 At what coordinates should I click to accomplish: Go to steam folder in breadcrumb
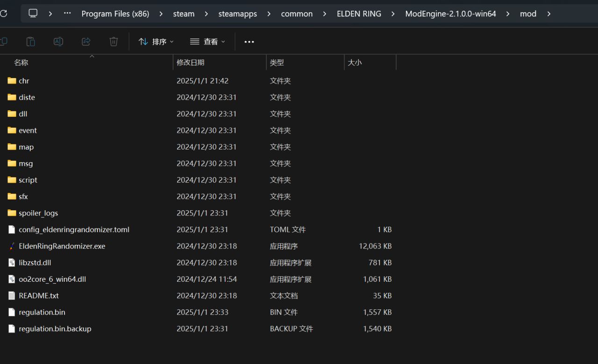pos(184,14)
